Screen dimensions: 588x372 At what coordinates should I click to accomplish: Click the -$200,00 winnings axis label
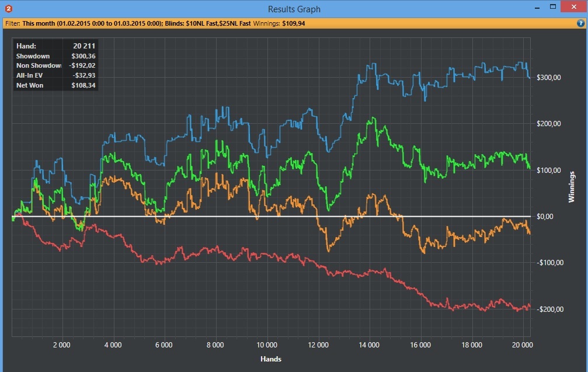click(x=549, y=309)
